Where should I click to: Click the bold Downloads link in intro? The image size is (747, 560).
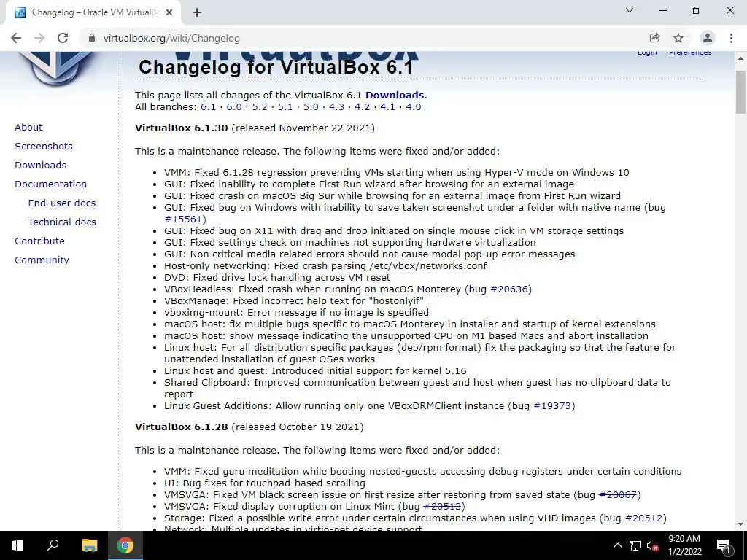click(395, 96)
